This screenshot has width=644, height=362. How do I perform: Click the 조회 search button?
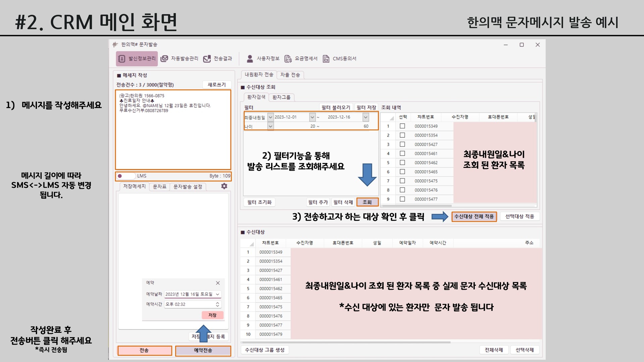[367, 202]
